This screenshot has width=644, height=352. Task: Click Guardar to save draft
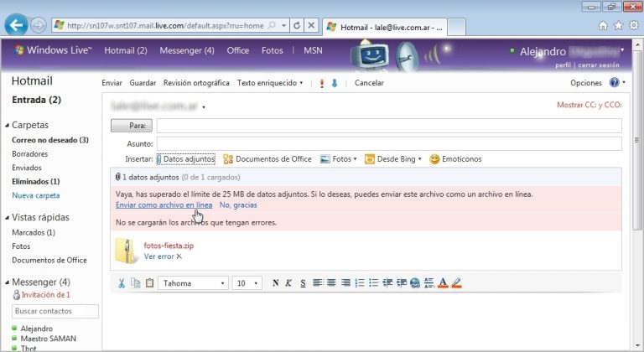143,83
